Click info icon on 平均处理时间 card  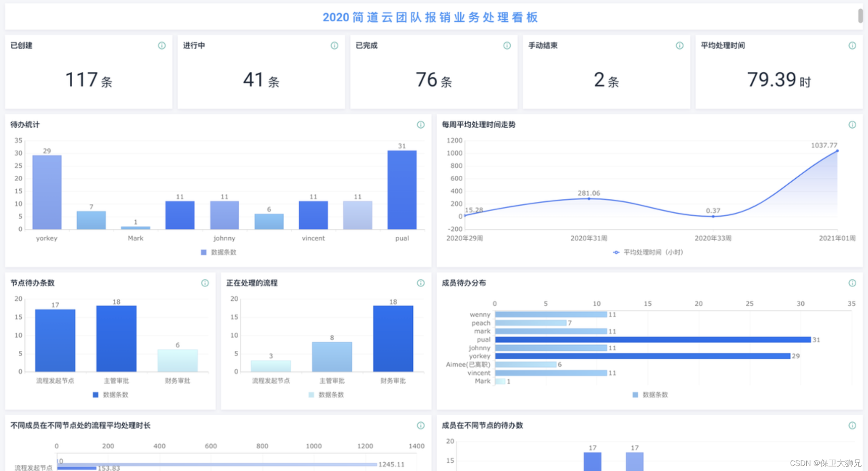click(852, 46)
